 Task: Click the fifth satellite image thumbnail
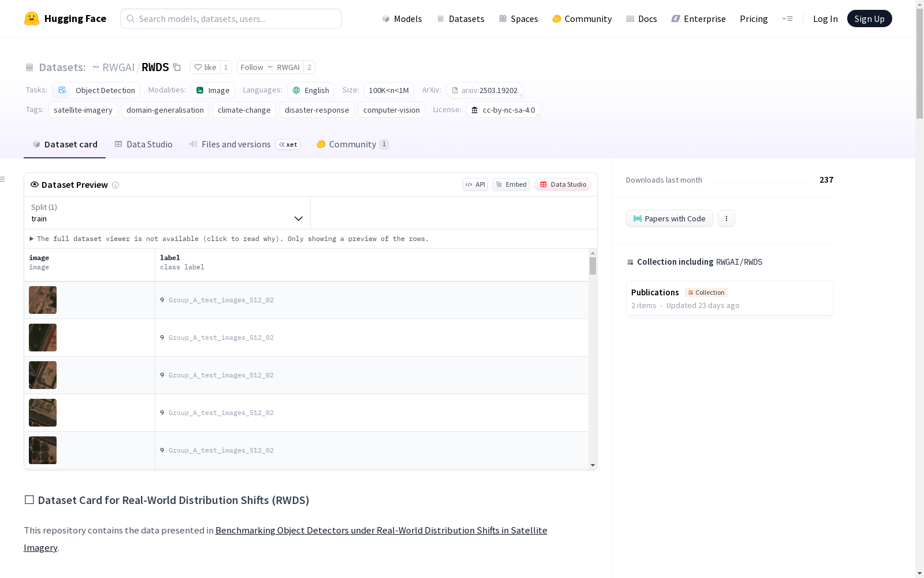pos(43,450)
